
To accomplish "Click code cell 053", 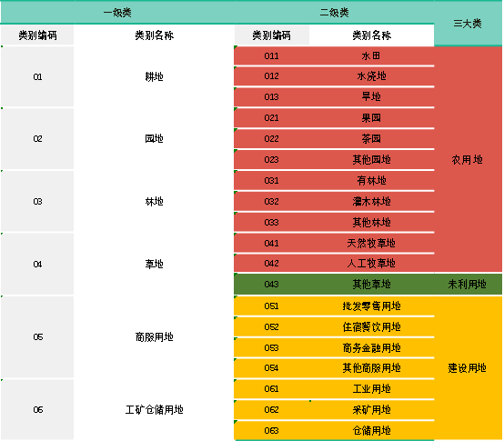I will tap(272, 348).
